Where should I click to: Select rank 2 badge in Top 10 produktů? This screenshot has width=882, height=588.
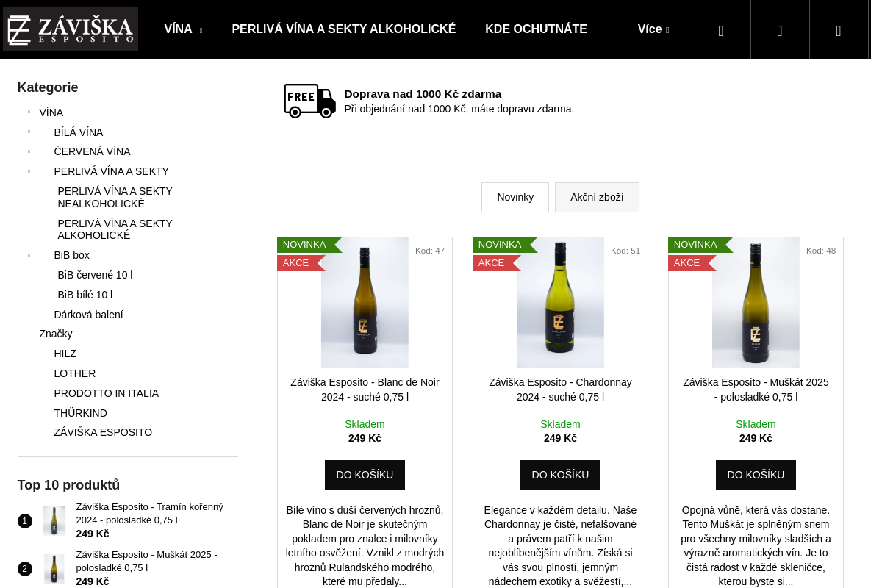pyautogui.click(x=25, y=569)
